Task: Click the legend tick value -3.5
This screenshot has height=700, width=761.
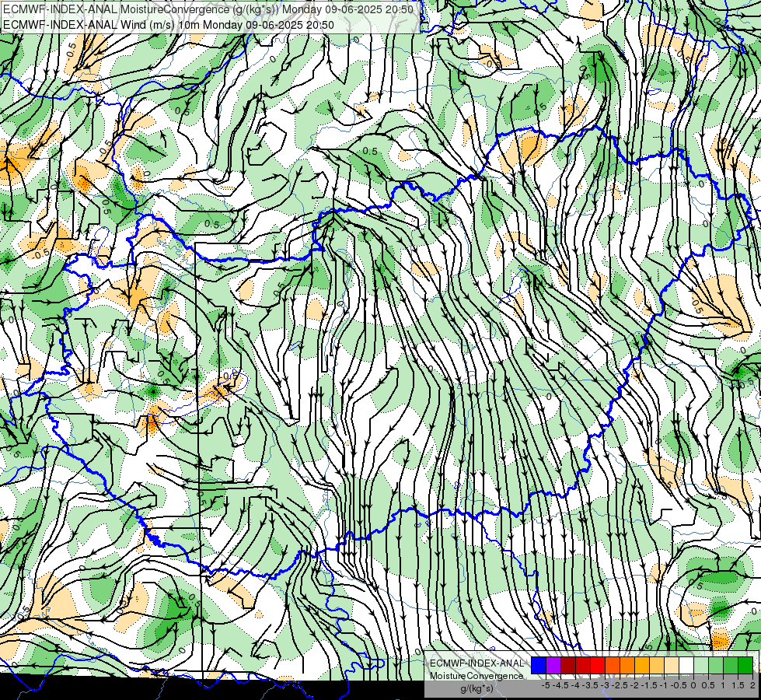Action: tap(590, 685)
